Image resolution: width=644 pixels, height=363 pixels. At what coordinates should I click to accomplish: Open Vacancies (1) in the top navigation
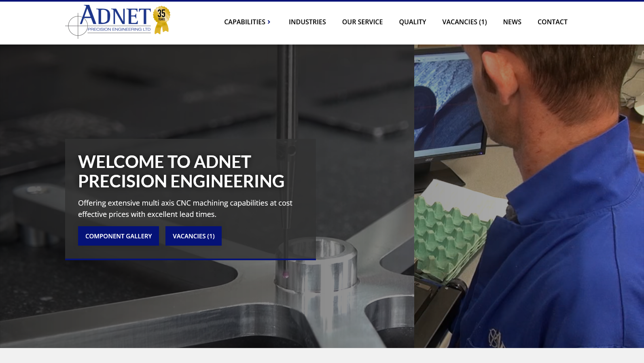[464, 22]
